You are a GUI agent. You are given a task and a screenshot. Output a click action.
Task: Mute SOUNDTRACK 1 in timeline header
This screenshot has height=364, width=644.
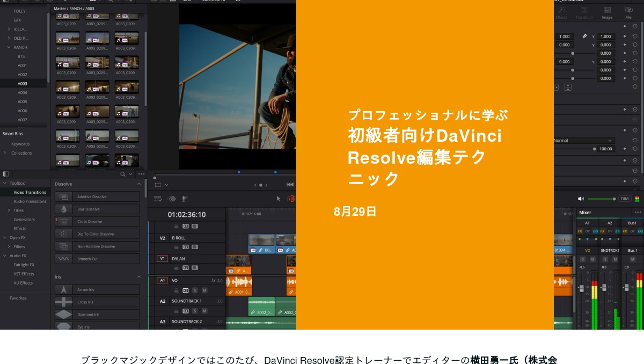pyautogui.click(x=204, y=311)
